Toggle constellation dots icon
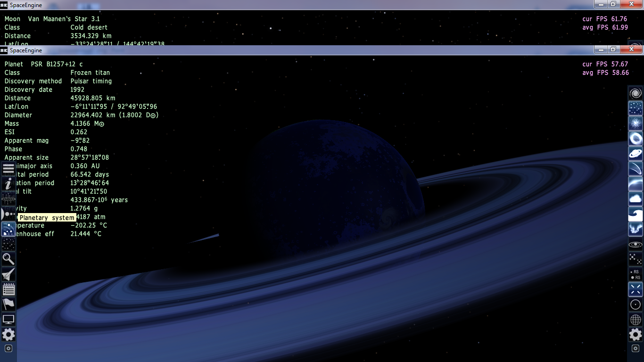This screenshot has width=644, height=362. (636, 259)
